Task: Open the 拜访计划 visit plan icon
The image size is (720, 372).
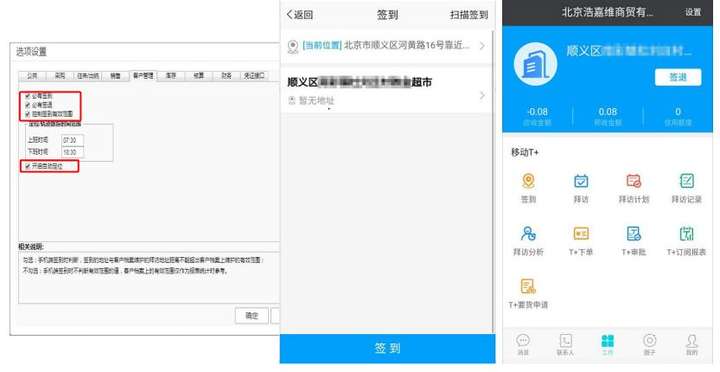Action: click(x=634, y=181)
